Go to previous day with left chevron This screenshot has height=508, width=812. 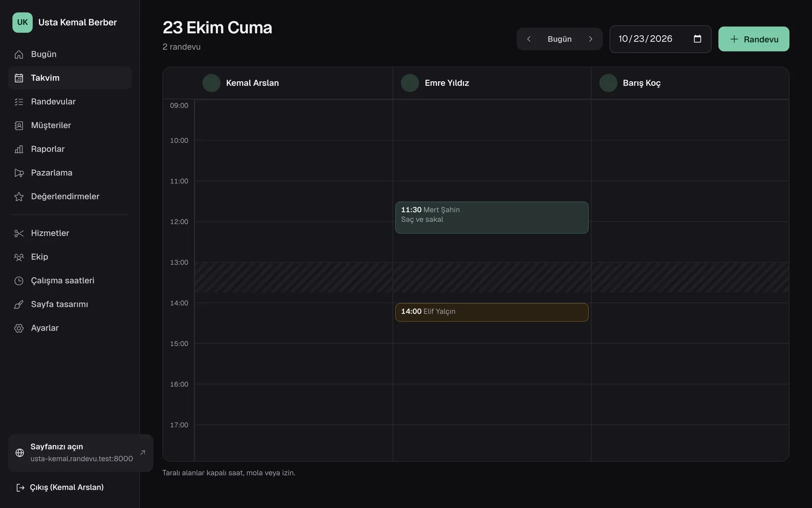pos(529,39)
